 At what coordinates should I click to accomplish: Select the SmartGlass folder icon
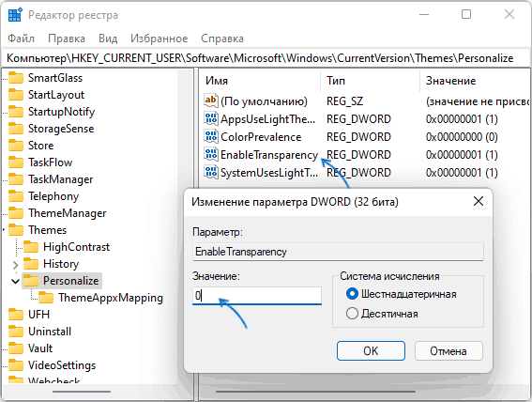pyautogui.click(x=16, y=78)
